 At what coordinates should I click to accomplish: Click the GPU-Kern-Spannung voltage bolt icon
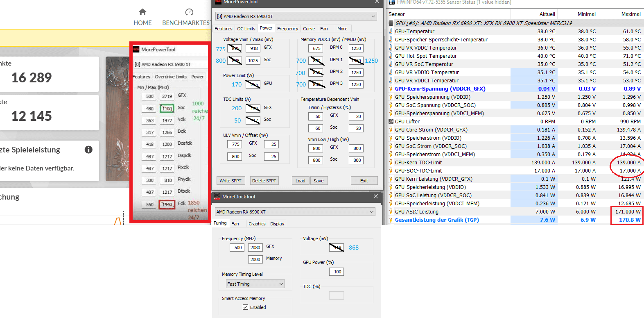[391, 89]
